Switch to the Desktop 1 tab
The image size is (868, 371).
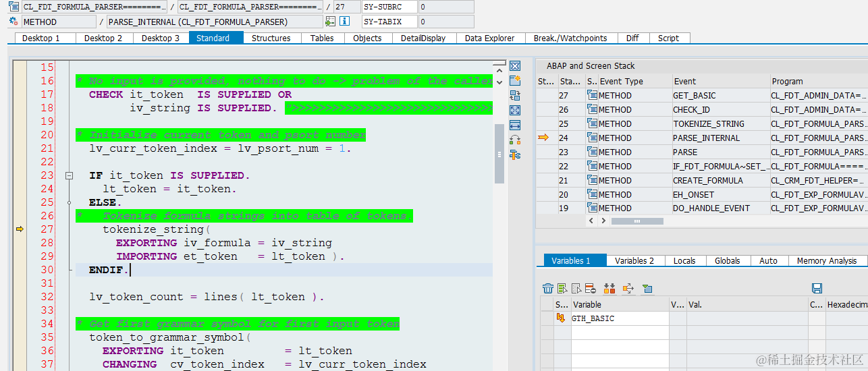(40, 38)
